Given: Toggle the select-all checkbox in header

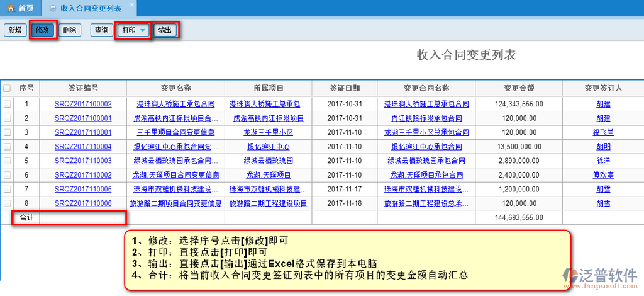Looking at the screenshot, I should coord(7,88).
